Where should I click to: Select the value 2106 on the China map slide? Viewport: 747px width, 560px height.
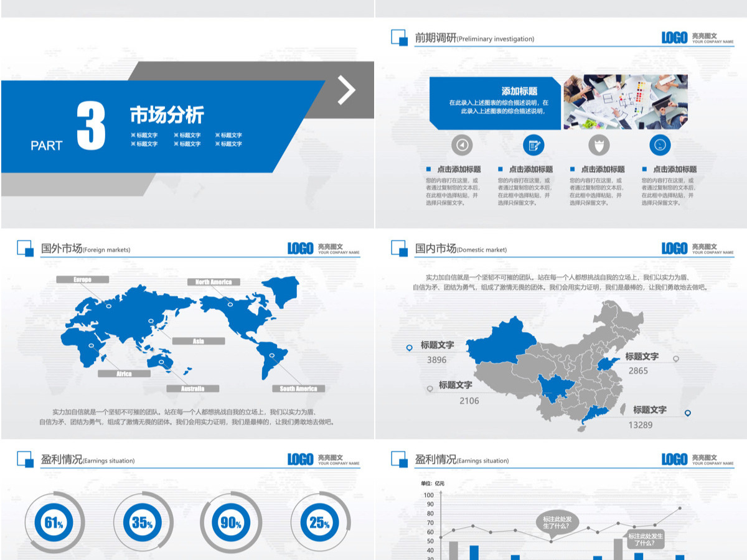click(469, 401)
